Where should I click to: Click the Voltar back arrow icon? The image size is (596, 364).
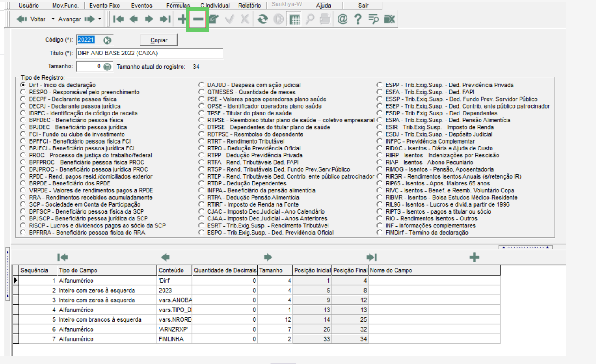[x=22, y=19]
